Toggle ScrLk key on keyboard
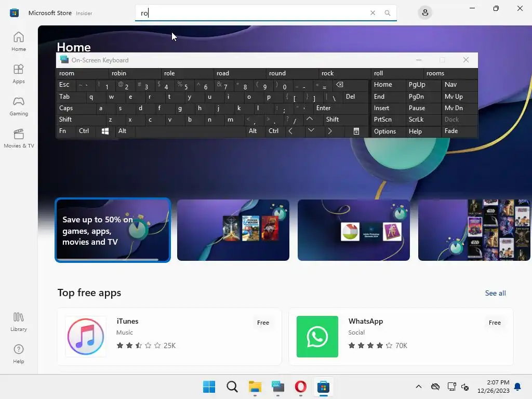This screenshot has width=532, height=399. click(x=423, y=119)
